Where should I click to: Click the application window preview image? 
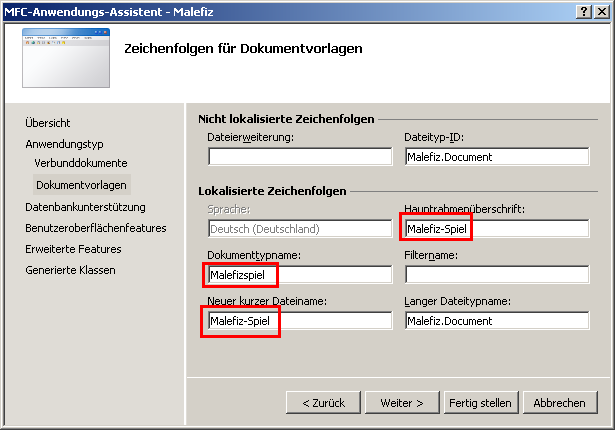point(66,58)
